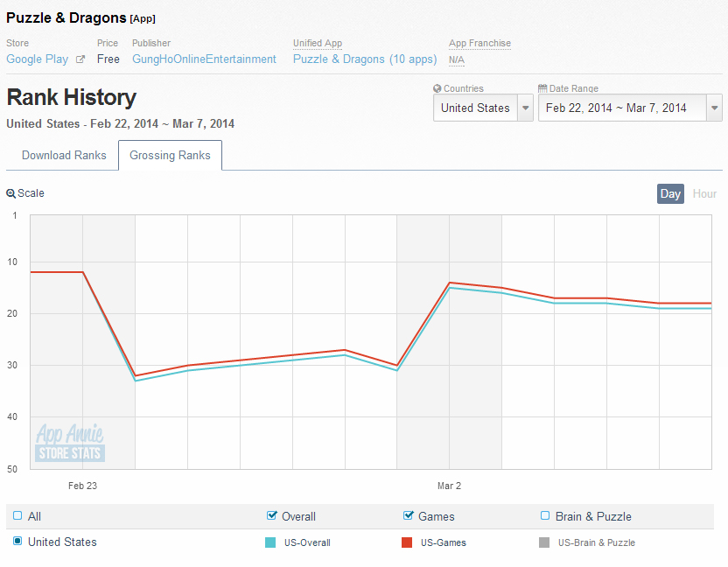This screenshot has height=567, width=728.
Task: Click the calendar icon next to Date Range
Action: [542, 89]
